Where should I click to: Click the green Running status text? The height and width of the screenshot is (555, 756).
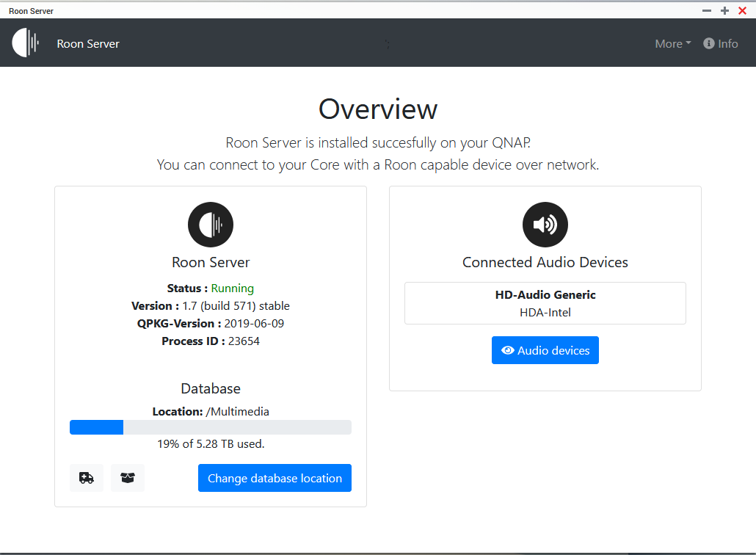[x=233, y=289]
